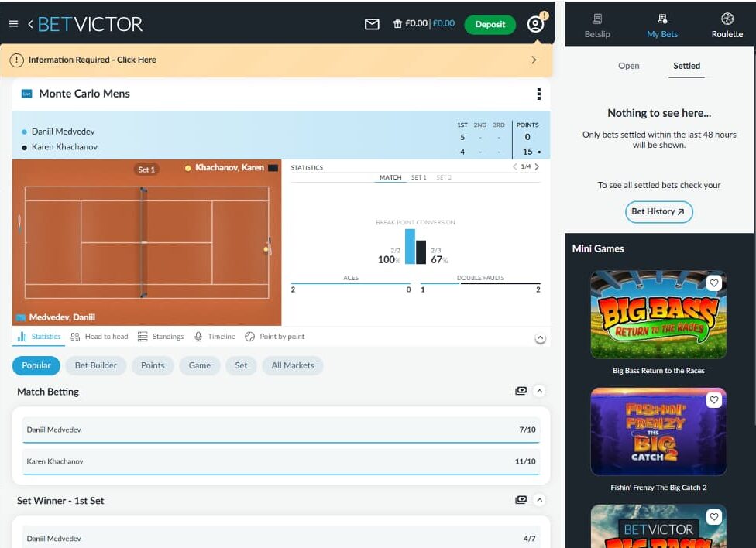Switch to the Point by point tab
The image size is (756, 548).
[x=275, y=337]
